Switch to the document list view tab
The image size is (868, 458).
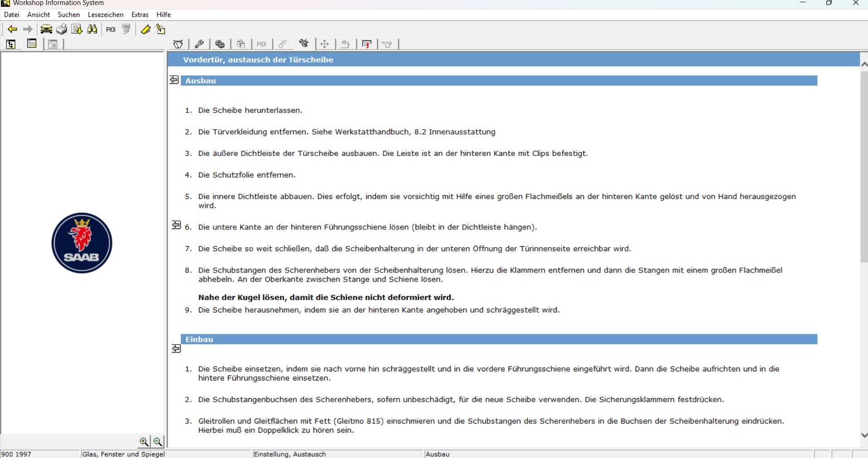click(x=32, y=44)
